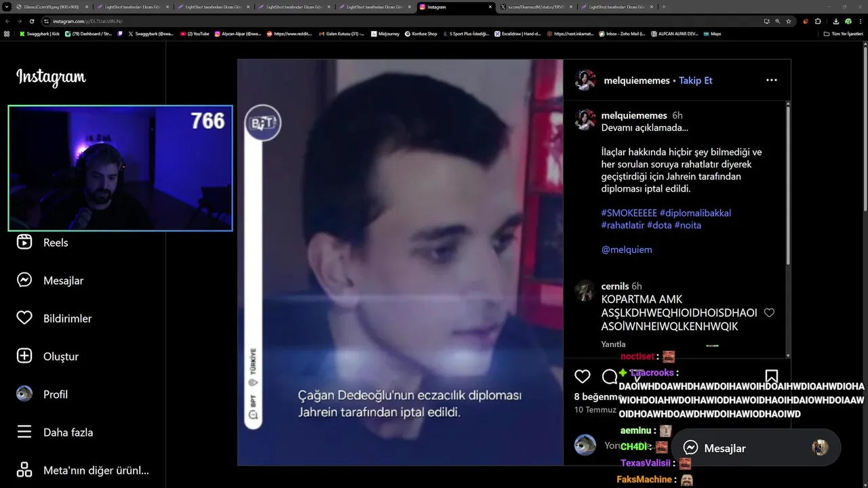Open Midjourney bookmark
This screenshot has height=488, width=868.
tap(385, 34)
